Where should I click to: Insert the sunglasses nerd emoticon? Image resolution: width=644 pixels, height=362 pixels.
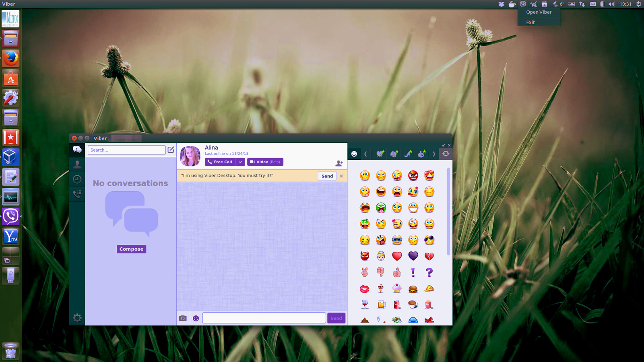(x=397, y=240)
